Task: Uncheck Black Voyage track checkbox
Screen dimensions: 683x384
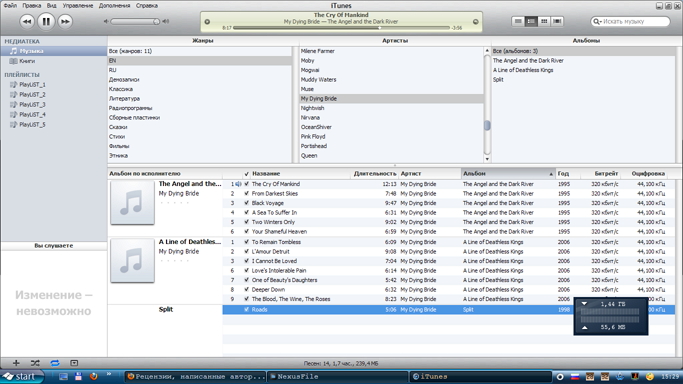Action: [247, 203]
